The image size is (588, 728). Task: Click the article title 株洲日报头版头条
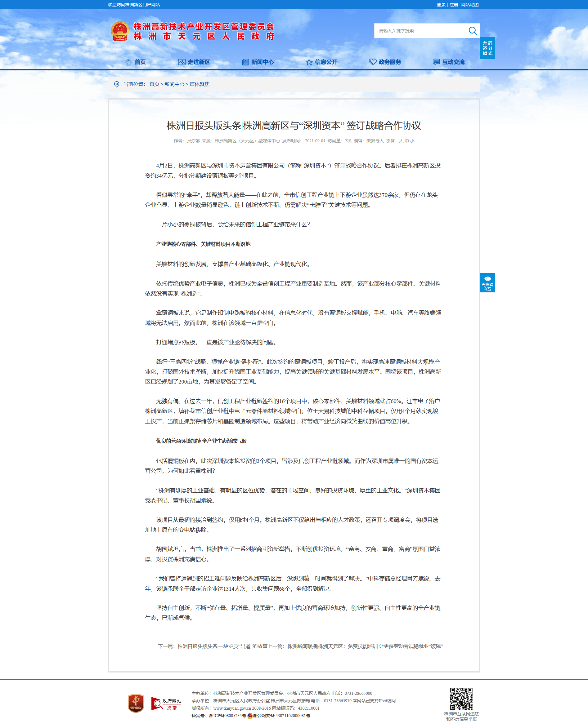(294, 126)
